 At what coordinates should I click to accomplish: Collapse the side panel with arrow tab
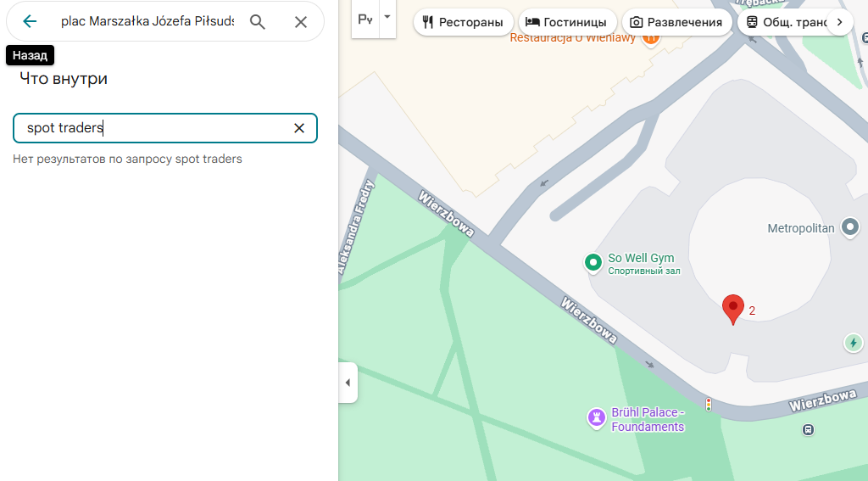[x=348, y=383]
